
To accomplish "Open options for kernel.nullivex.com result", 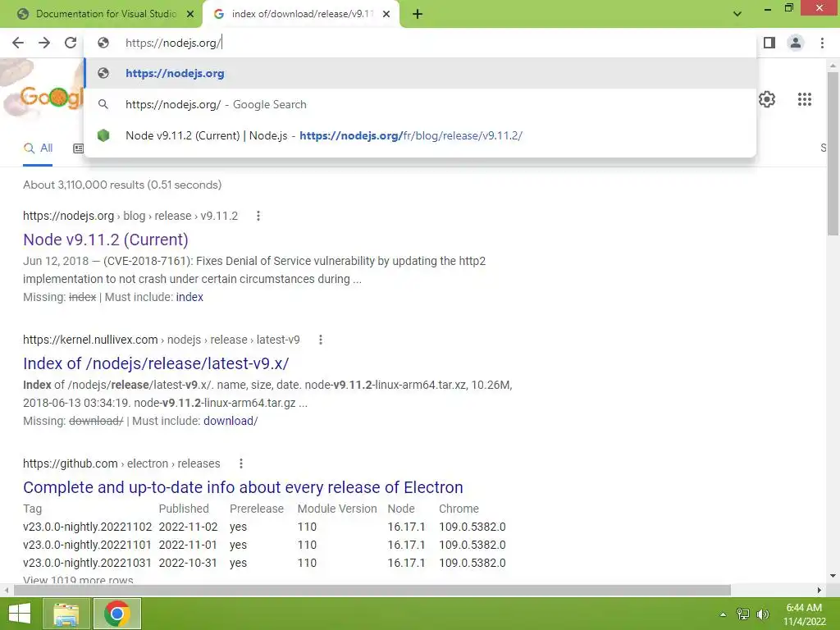I will (x=321, y=340).
